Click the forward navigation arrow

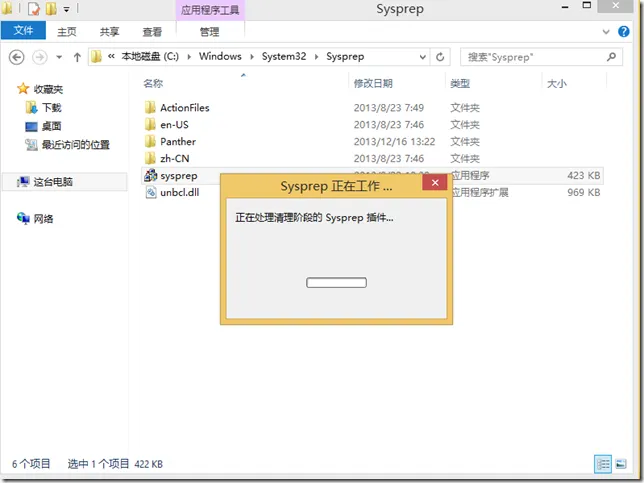coord(40,57)
